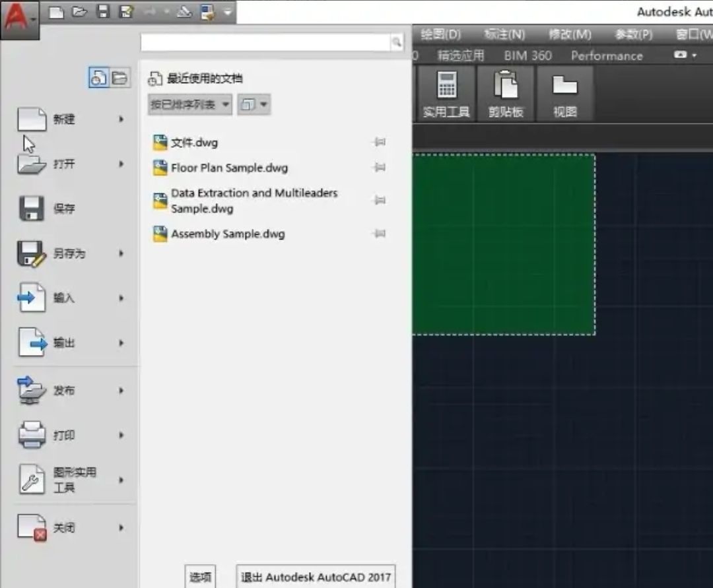
Task: Click the 输出 export icon
Action: [32, 342]
